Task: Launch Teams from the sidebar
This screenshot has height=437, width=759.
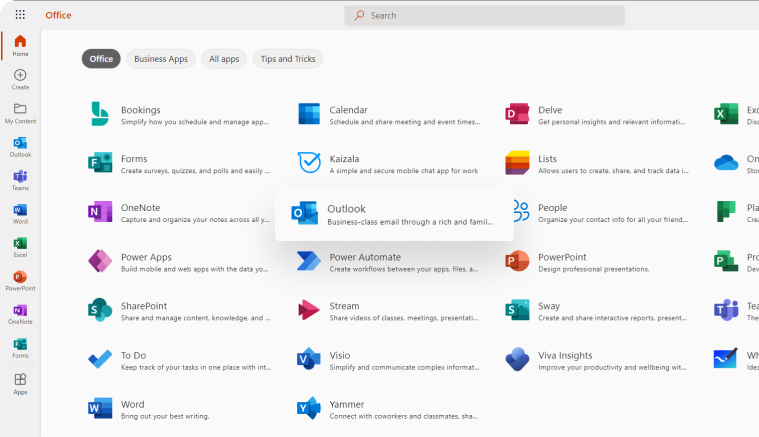Action: click(20, 180)
